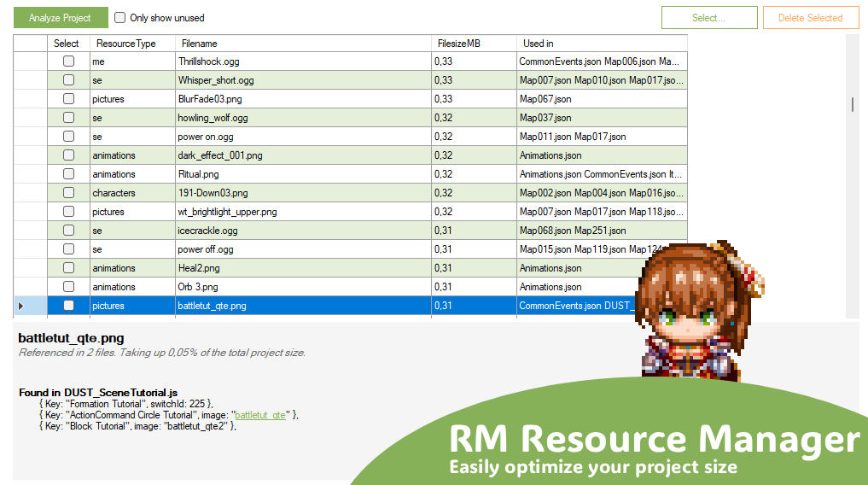
Task: Toggle the battletut_qte.png row checkbox
Action: coord(68,306)
